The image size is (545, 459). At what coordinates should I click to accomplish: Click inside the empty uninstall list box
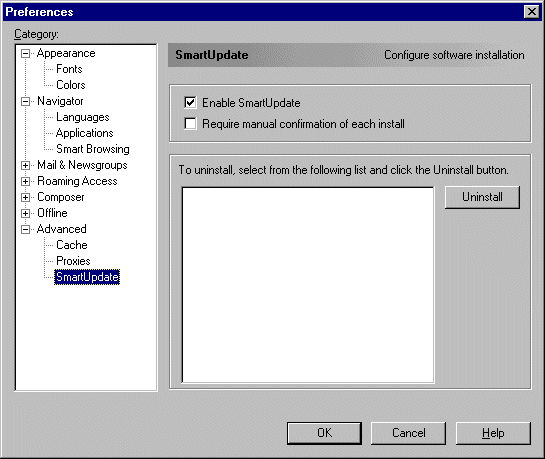click(308, 285)
